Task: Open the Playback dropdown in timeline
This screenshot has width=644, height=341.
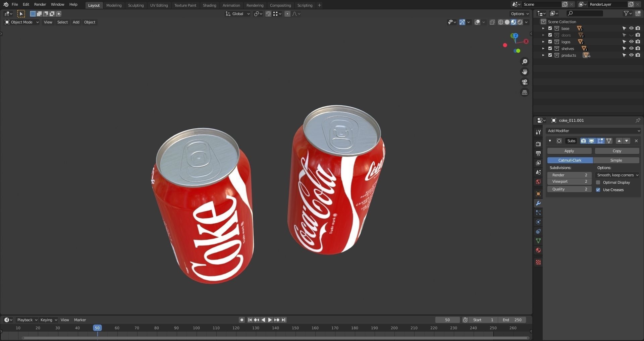Action: tap(27, 320)
